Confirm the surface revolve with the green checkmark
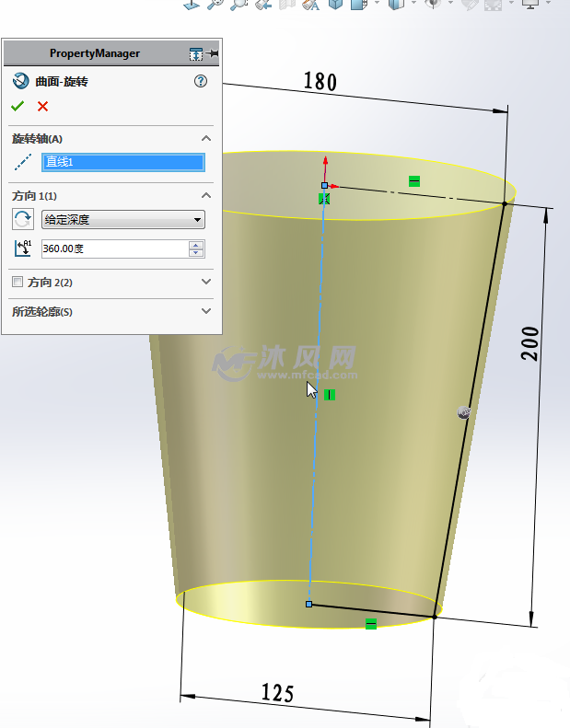This screenshot has height=728, width=570. point(17,107)
